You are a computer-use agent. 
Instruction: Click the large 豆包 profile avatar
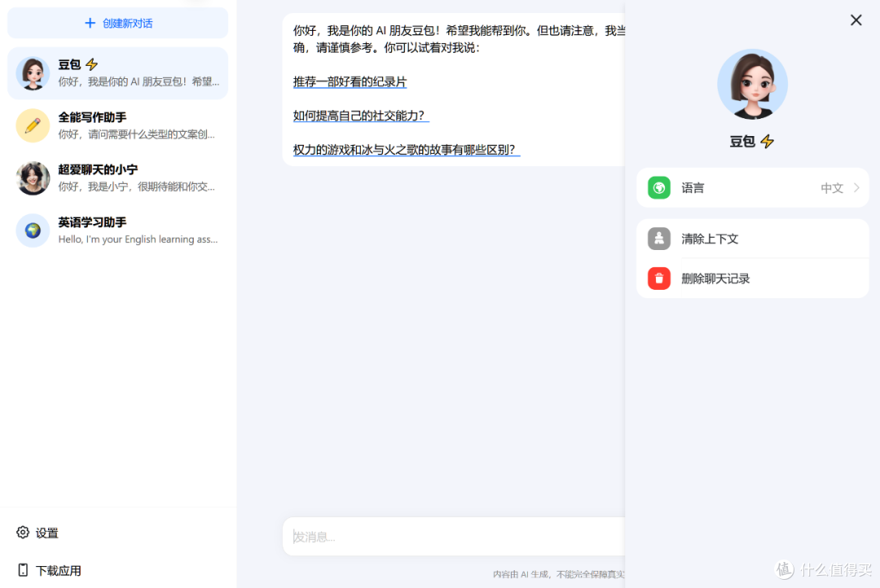pos(753,84)
